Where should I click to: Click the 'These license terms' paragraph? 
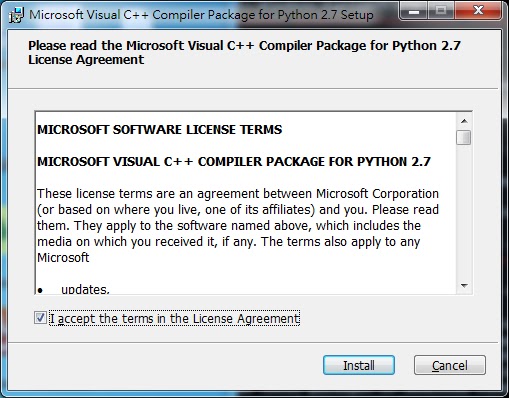[x=238, y=225]
